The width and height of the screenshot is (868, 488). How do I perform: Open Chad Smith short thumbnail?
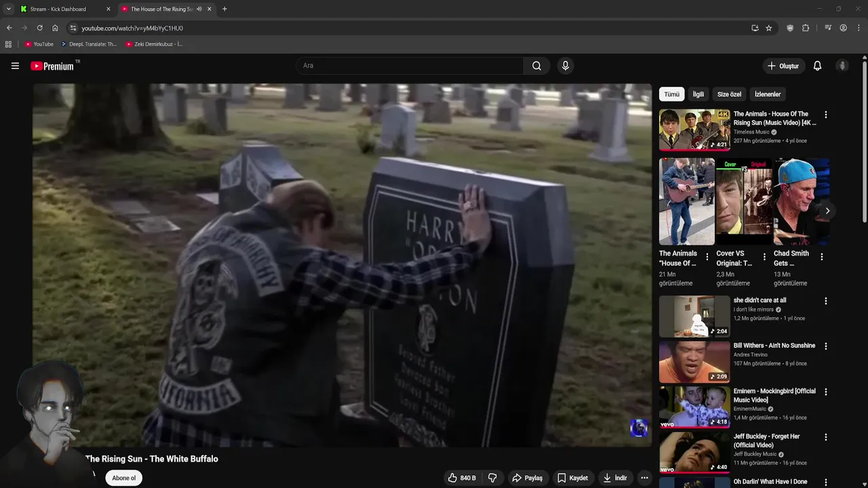point(802,201)
